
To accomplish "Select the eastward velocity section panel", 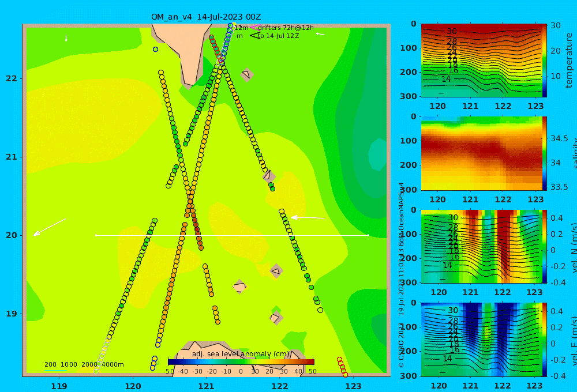I will coord(481,340).
